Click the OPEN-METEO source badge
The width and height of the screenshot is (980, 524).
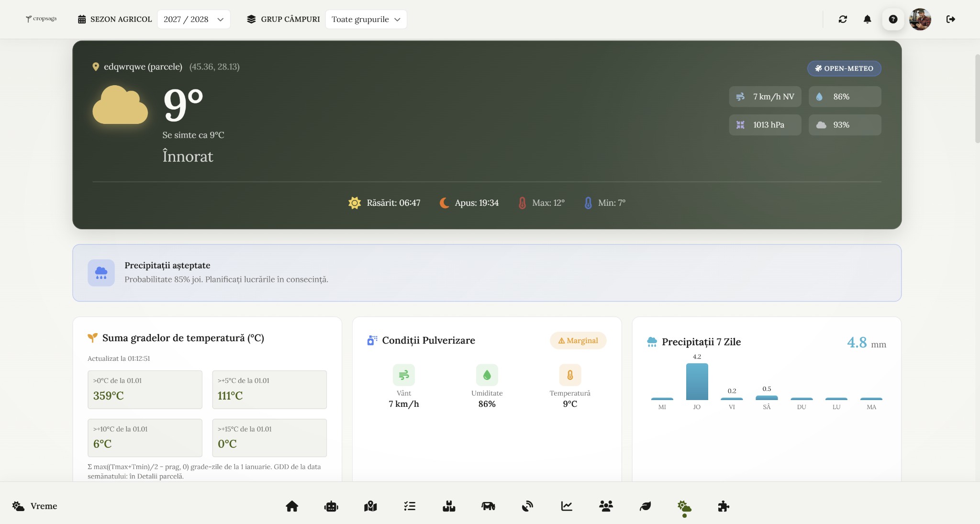pos(844,68)
